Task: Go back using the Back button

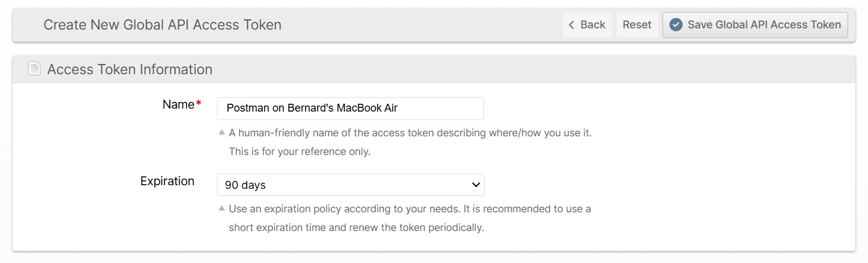Action: tap(587, 25)
